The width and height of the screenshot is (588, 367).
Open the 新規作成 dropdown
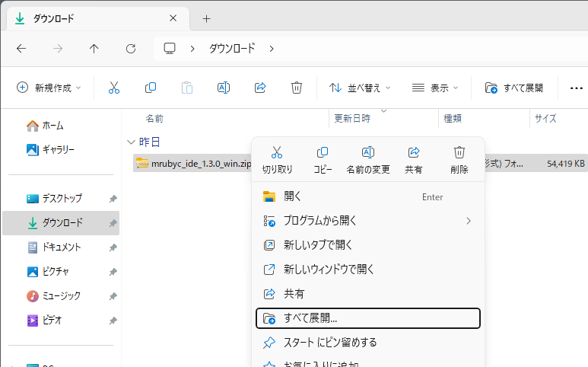coord(49,88)
